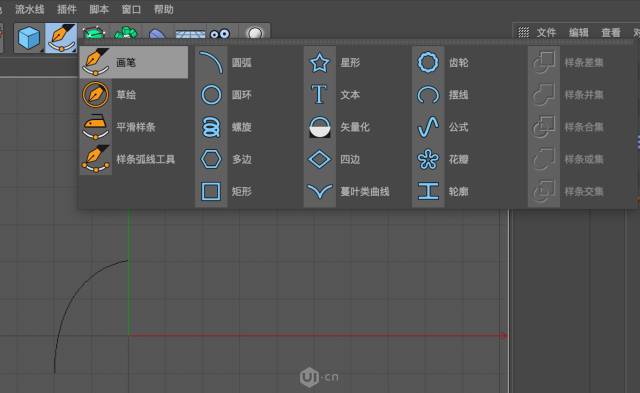Open 编辑 menu in object manager

point(579,32)
